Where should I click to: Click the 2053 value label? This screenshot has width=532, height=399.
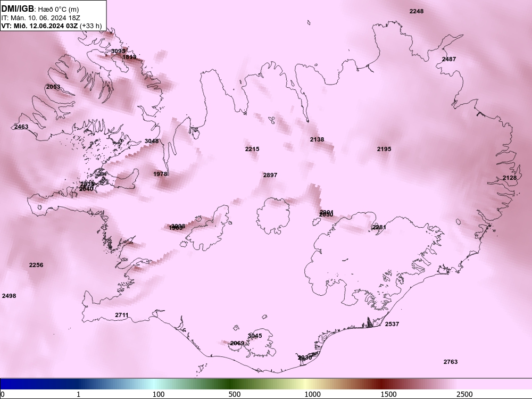coord(53,87)
